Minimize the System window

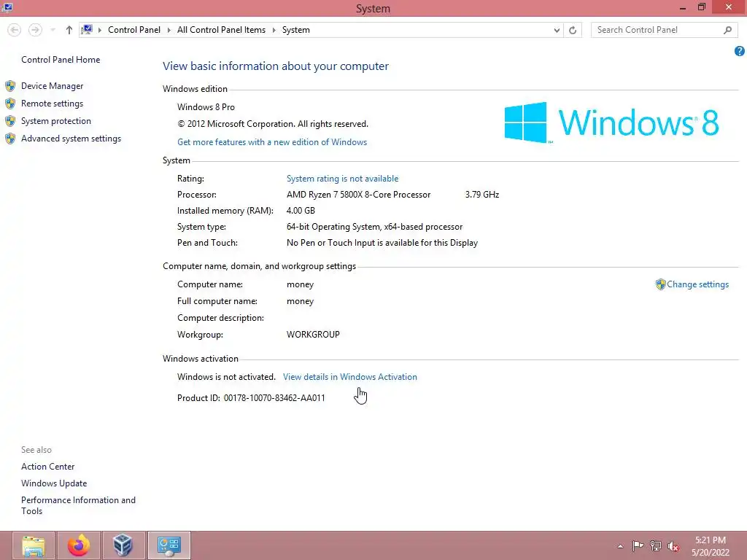(682, 7)
